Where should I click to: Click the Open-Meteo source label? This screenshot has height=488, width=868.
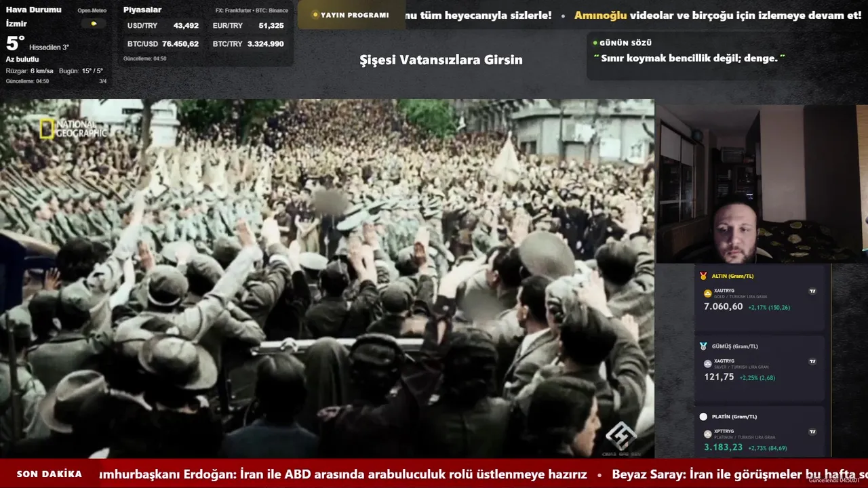[x=92, y=11]
